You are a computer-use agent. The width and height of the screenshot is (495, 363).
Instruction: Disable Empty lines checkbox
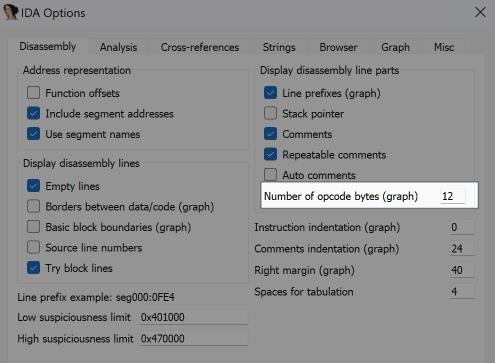click(33, 186)
